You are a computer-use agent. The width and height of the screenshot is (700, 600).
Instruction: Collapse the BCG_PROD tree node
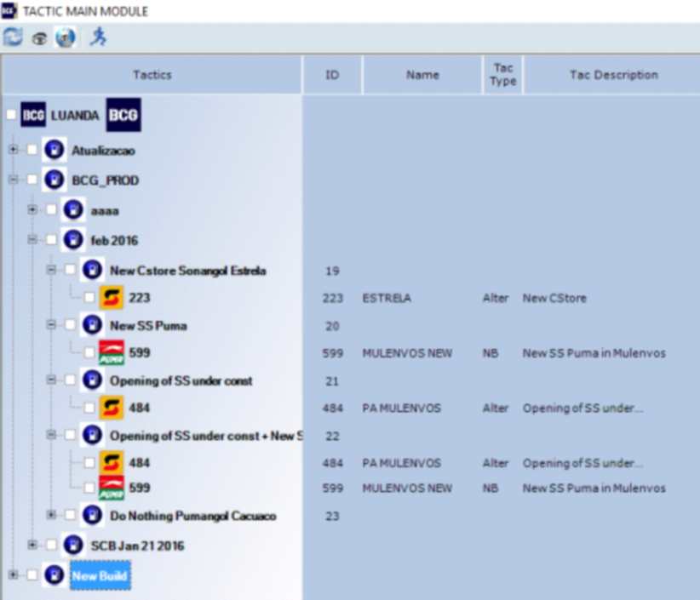(x=13, y=180)
